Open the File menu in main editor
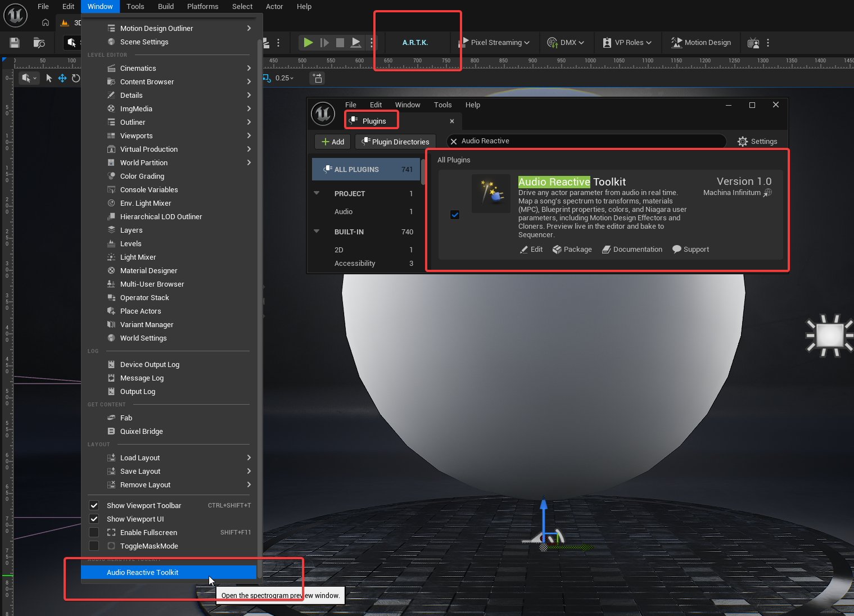854x616 pixels. 43,7
